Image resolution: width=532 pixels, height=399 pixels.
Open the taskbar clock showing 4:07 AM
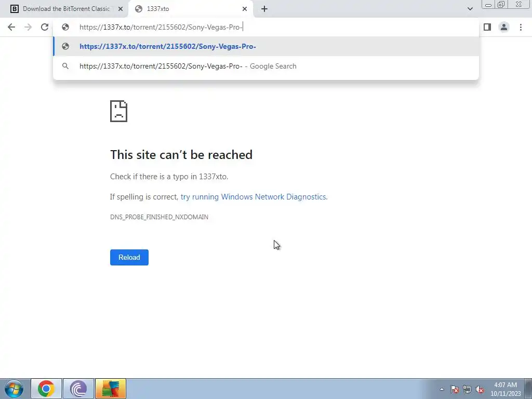(x=506, y=389)
